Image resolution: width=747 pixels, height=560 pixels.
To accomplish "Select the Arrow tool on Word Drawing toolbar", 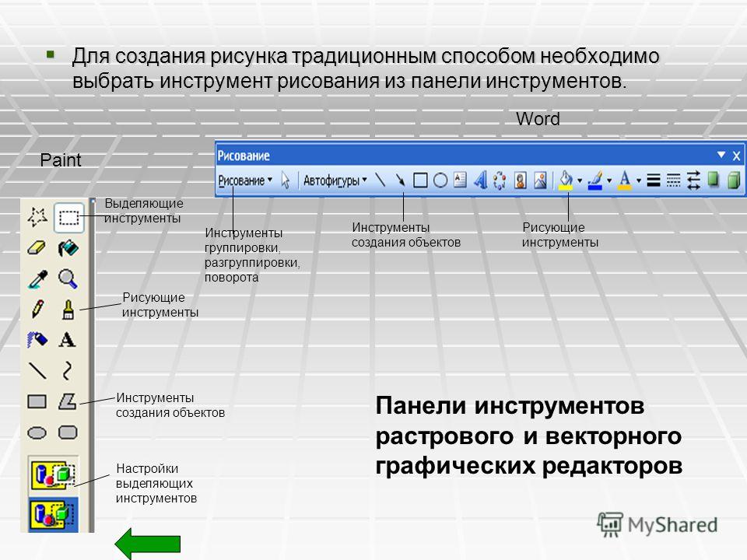I will pos(400,180).
